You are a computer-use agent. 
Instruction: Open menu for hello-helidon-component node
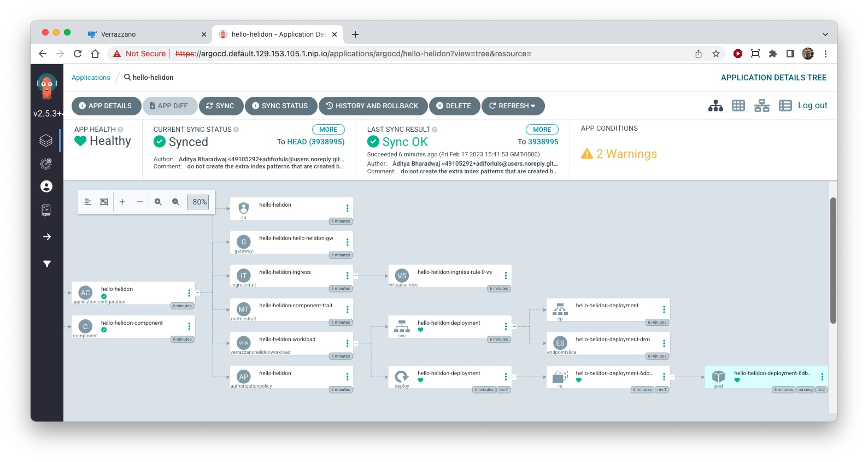pos(189,326)
